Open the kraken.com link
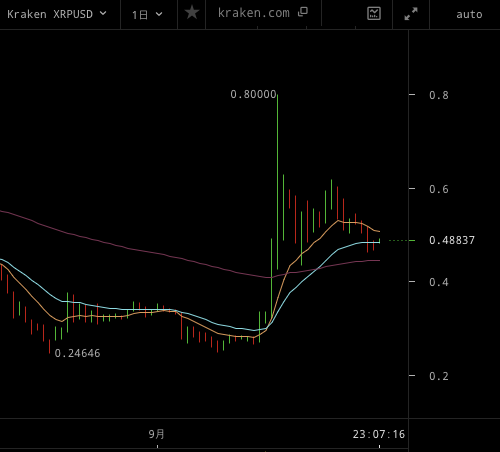This screenshot has width=500, height=452. tap(254, 13)
